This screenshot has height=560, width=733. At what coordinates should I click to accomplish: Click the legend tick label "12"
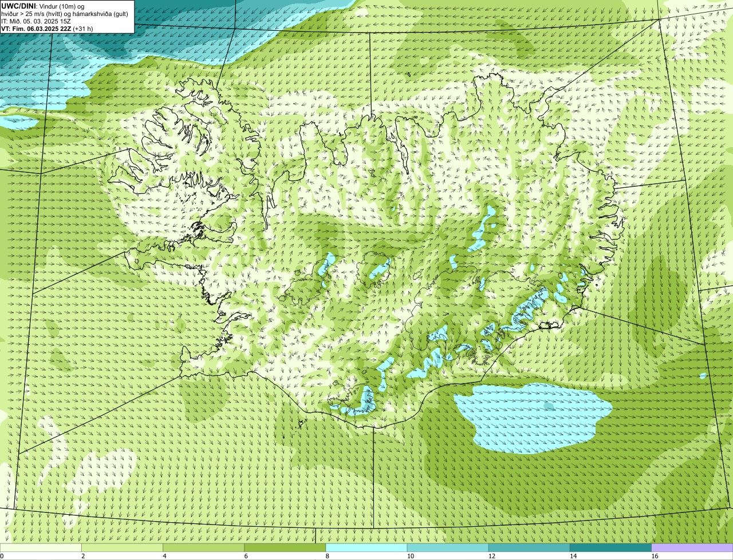(x=491, y=556)
